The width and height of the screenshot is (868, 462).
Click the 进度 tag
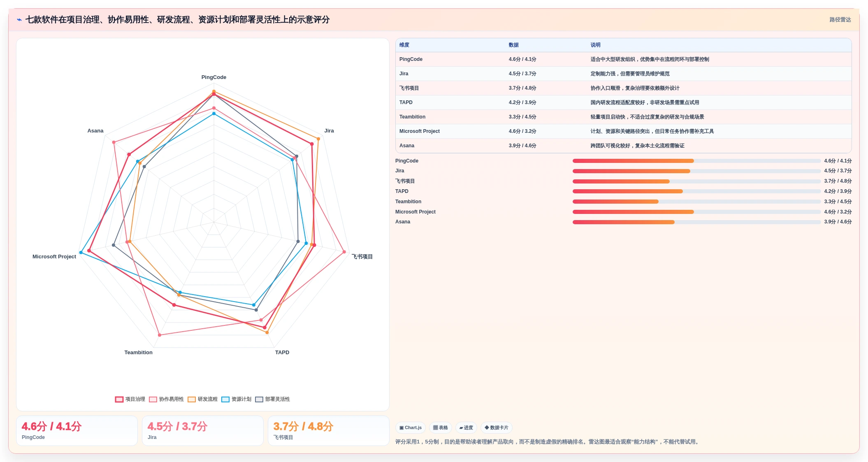point(466,427)
